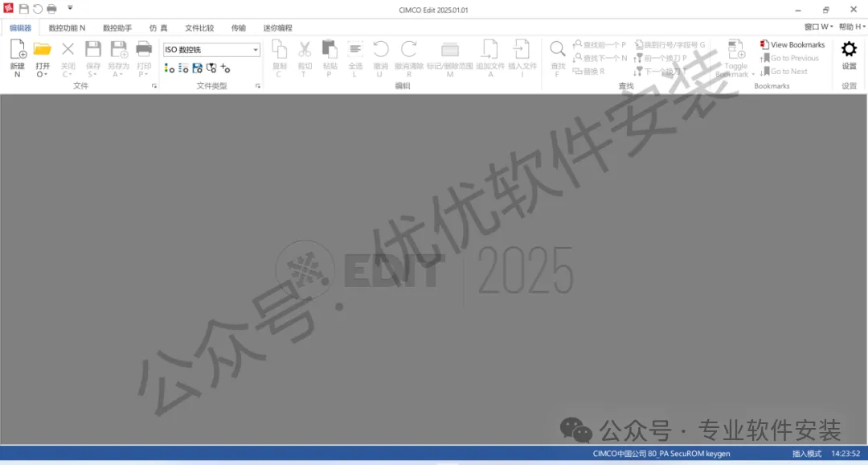The height and width of the screenshot is (465, 868).
Task: Expand the 文件类型 group dialog launcher
Action: pos(257,86)
